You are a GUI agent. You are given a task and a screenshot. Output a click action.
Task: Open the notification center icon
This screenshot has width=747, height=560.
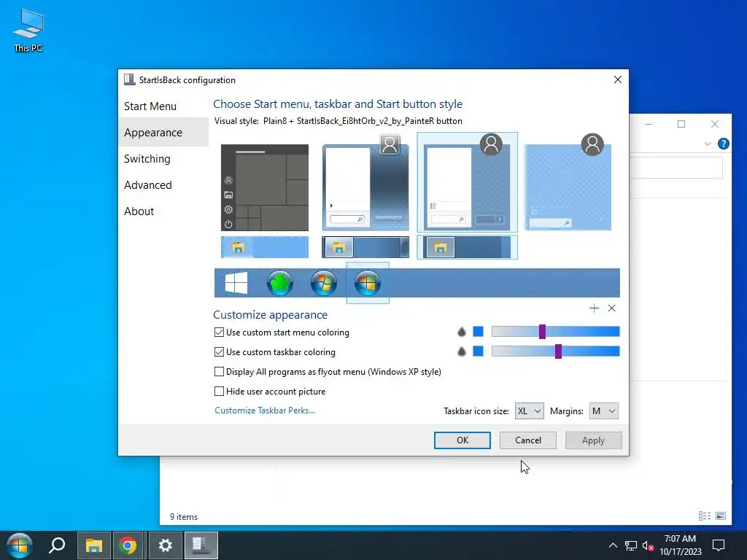(719, 545)
